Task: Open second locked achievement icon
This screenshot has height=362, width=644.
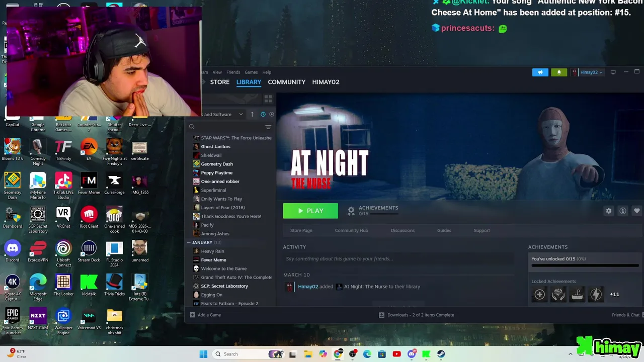Action: click(x=558, y=295)
